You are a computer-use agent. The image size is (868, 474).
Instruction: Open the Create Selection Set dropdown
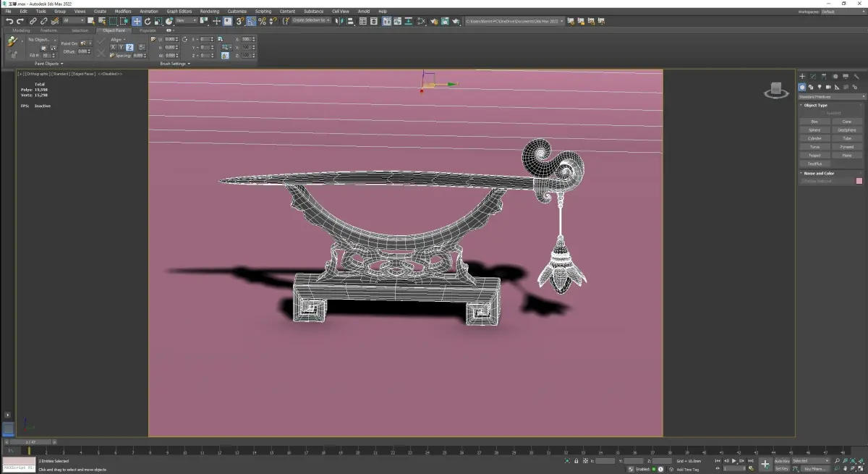[311, 20]
